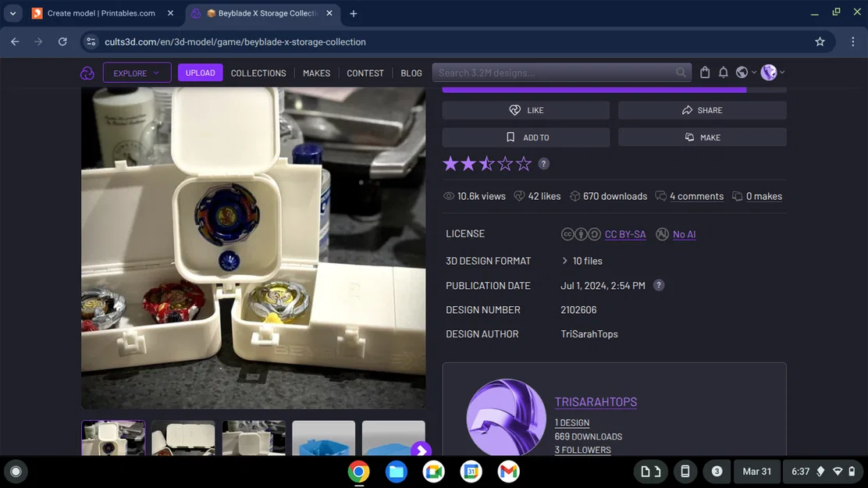Select the third gallery thumbnail
This screenshot has width=868, height=488.
pos(254,437)
